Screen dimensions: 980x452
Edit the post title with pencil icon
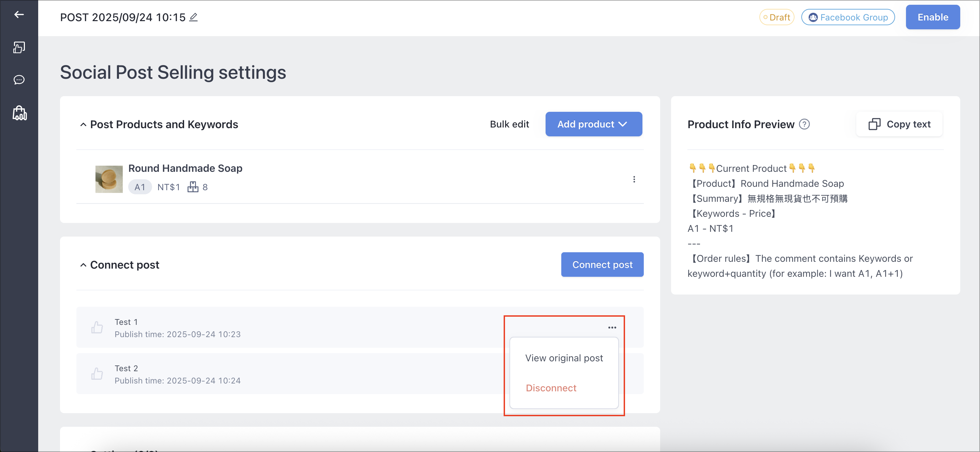(193, 17)
